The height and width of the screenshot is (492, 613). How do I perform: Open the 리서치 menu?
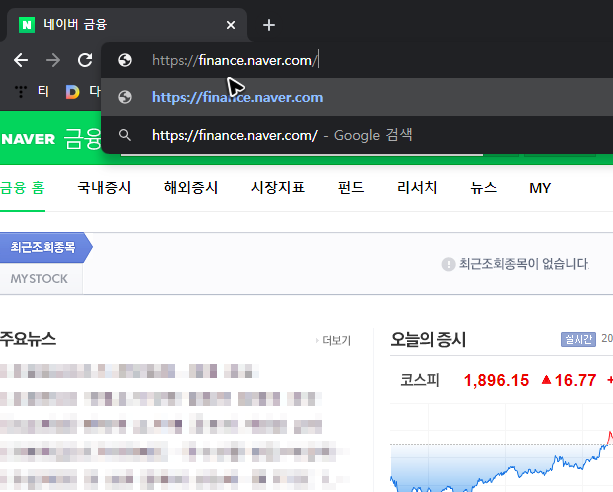[417, 188]
